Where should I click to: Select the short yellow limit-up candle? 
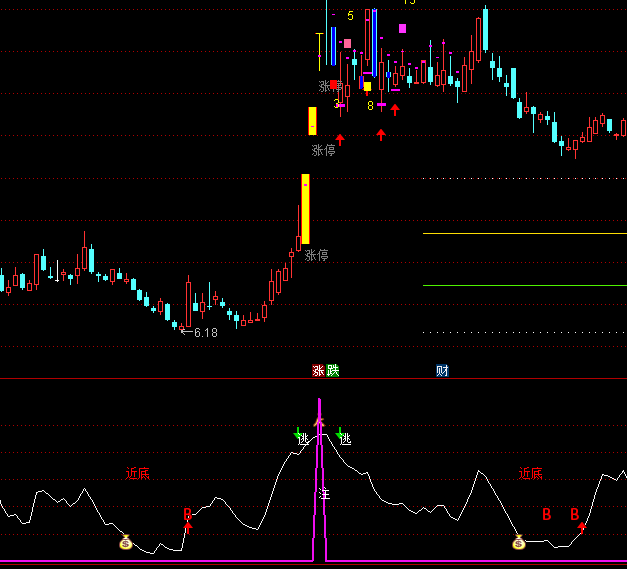point(312,121)
